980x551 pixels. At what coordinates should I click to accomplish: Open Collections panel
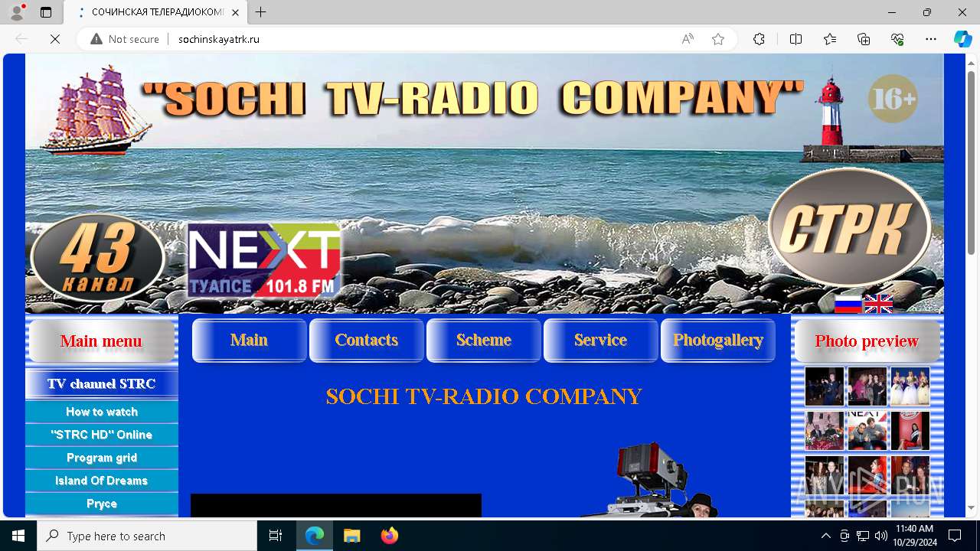(x=864, y=39)
